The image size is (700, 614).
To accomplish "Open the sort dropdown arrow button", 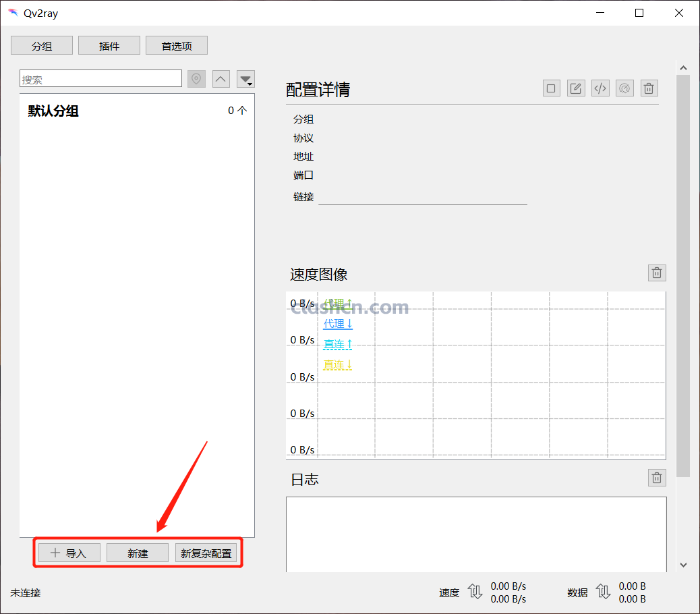I will pos(245,79).
